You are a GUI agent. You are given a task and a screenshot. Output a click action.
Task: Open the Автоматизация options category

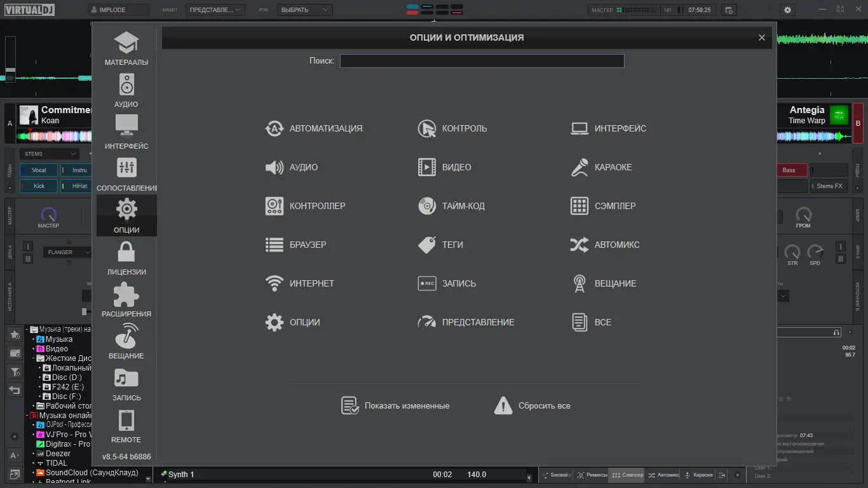coord(314,128)
